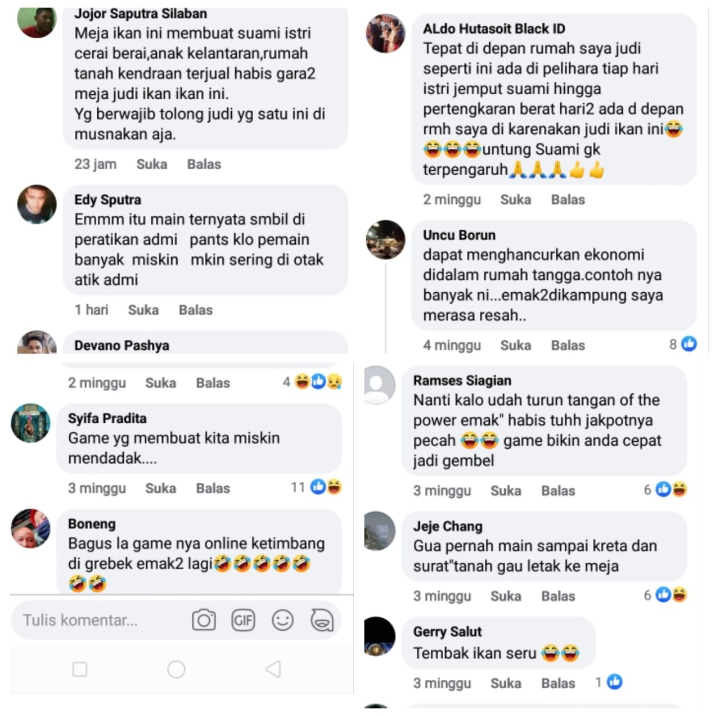Viewport: 720px width, 716px height.
Task: Tap the Android back triangle button
Action: [274, 669]
